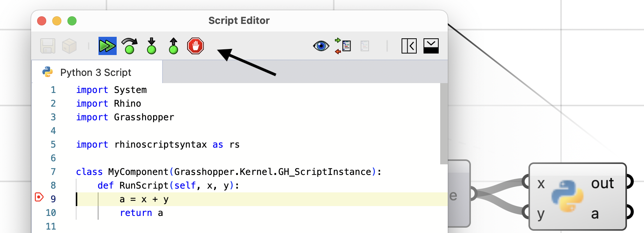Toggle the blue eye preview icon

(x=321, y=46)
